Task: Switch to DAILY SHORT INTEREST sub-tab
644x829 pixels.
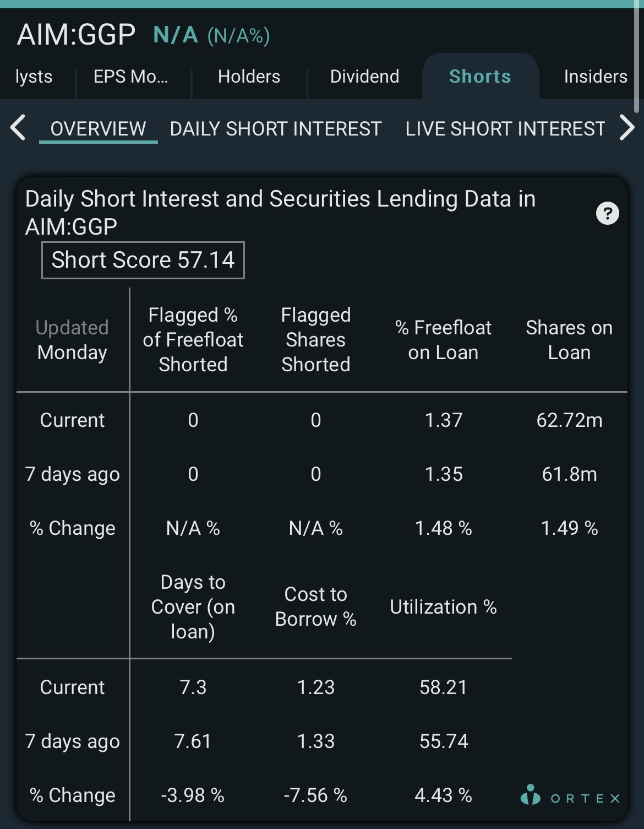Action: click(x=276, y=129)
